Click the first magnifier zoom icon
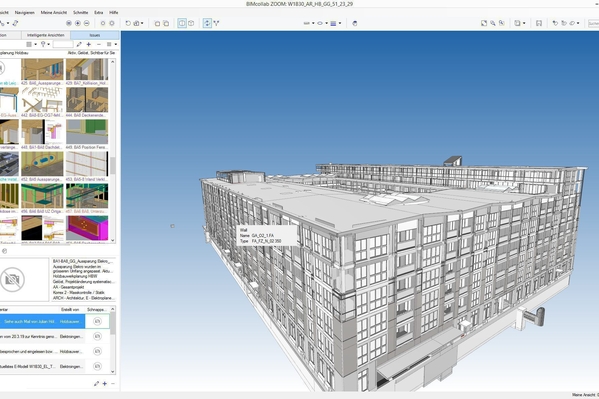Screen dimensions: 599x399 tap(493, 23)
